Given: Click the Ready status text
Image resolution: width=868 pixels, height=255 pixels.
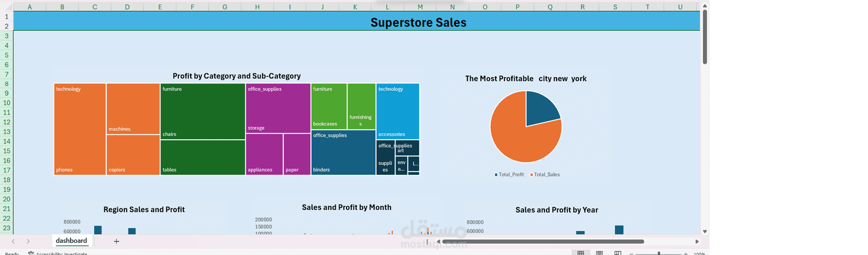Looking at the screenshot, I should click(12, 253).
